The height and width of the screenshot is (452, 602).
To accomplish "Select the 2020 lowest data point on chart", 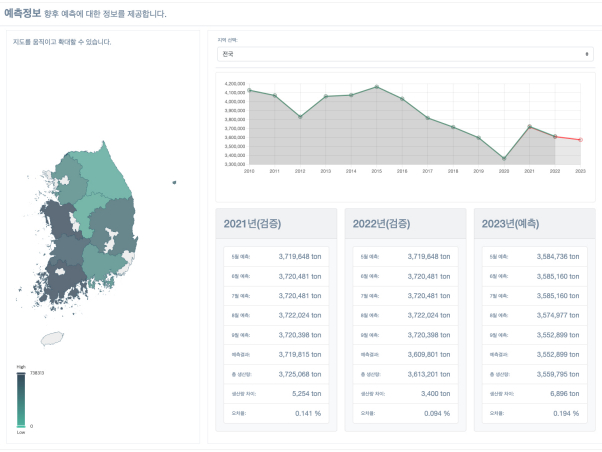I will (x=504, y=158).
